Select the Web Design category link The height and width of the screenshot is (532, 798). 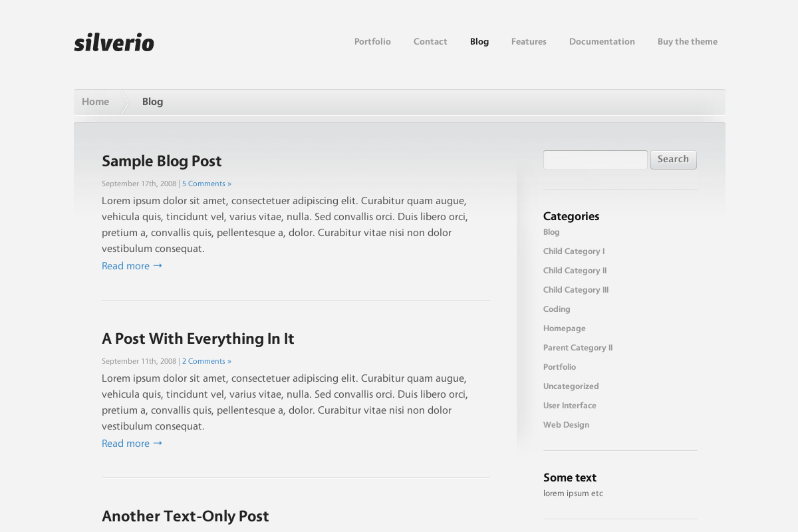click(x=566, y=425)
